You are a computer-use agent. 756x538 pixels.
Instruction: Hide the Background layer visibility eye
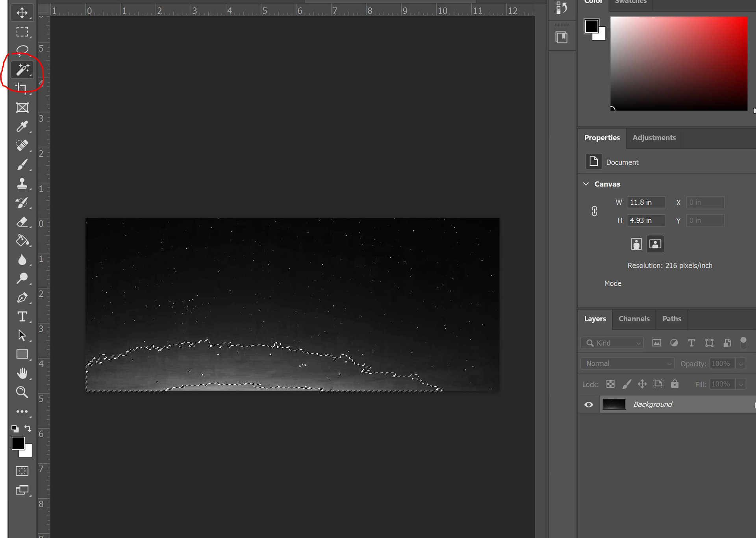point(589,405)
